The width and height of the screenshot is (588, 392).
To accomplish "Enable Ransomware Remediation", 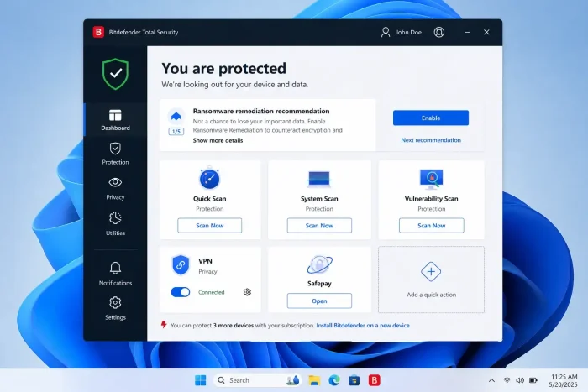I will point(431,118).
